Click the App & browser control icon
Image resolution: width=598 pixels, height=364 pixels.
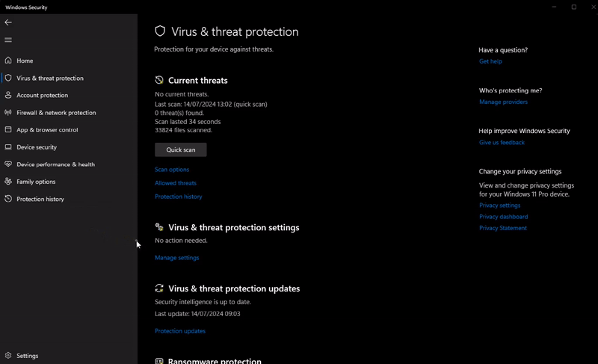click(8, 130)
